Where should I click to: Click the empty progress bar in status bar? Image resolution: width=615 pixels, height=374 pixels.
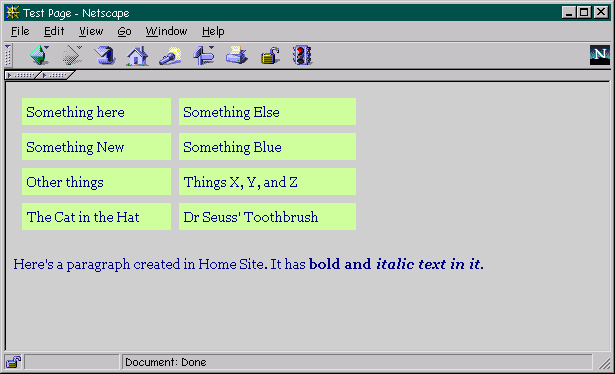coord(72,362)
